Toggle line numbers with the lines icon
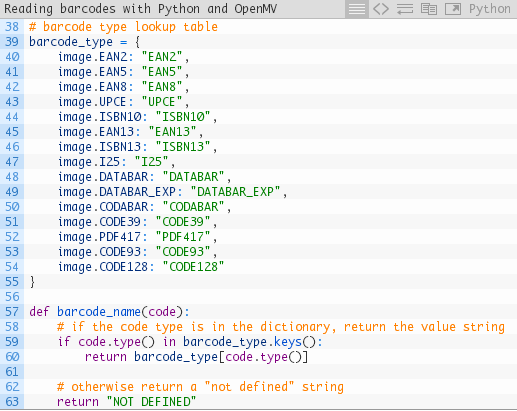The height and width of the screenshot is (411, 517). 357,9
